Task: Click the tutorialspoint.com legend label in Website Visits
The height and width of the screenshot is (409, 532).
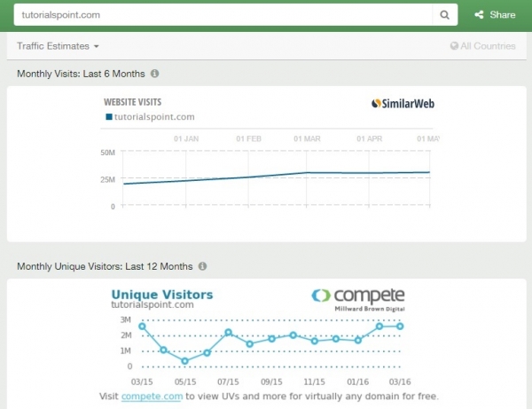Action: click(x=154, y=117)
